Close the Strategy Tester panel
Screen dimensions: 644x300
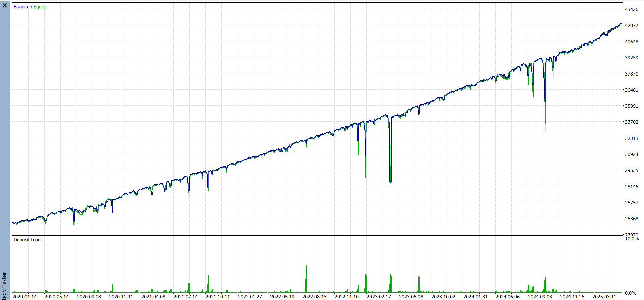coord(5,5)
